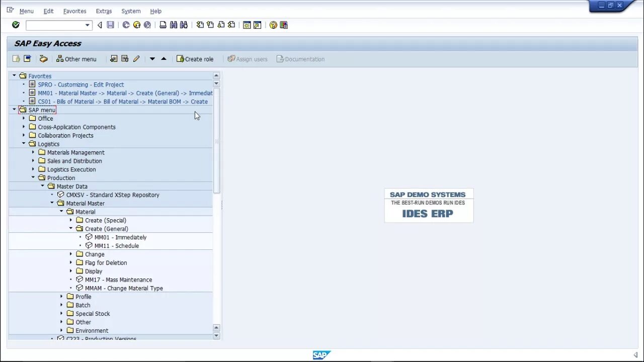This screenshot has height=362, width=644.
Task: Click the Print icon
Action: [163, 25]
